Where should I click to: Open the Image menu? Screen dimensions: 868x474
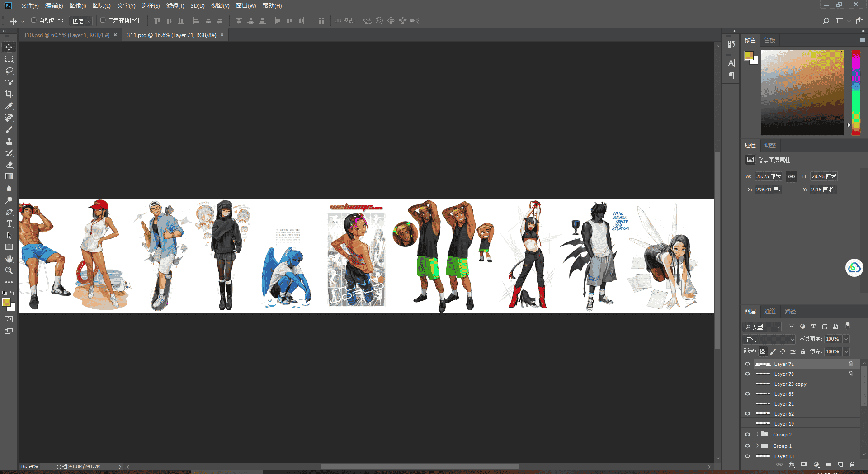78,5
